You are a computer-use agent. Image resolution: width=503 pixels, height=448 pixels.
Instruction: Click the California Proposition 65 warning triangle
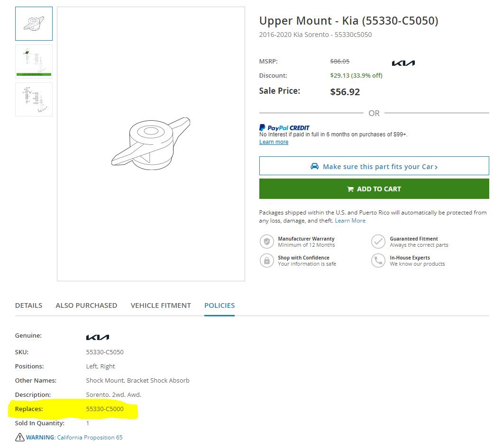(x=20, y=437)
